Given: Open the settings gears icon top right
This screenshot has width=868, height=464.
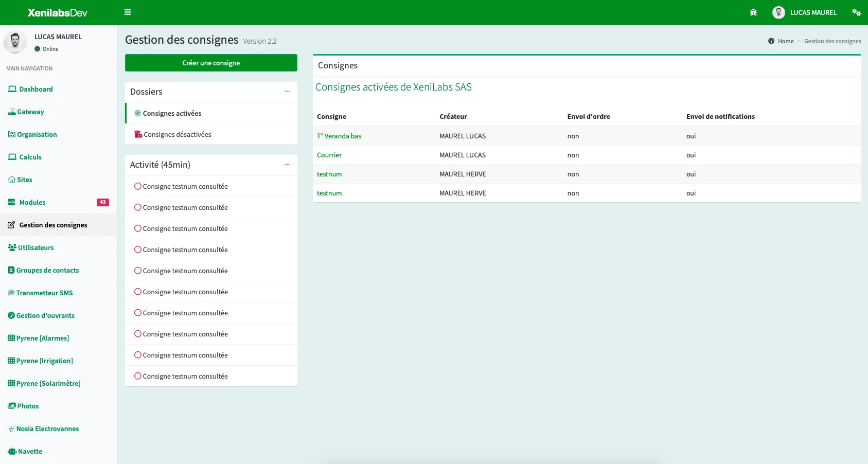Looking at the screenshot, I should (856, 12).
